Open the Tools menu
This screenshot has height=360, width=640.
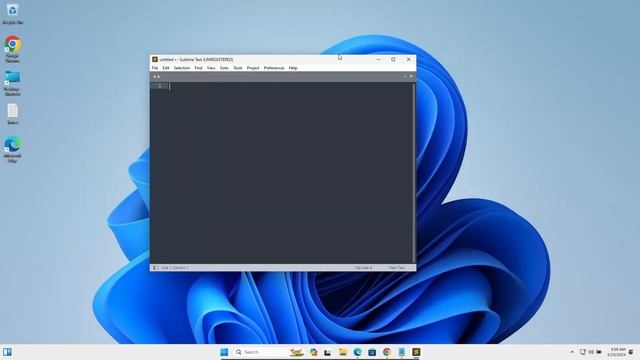coord(238,68)
